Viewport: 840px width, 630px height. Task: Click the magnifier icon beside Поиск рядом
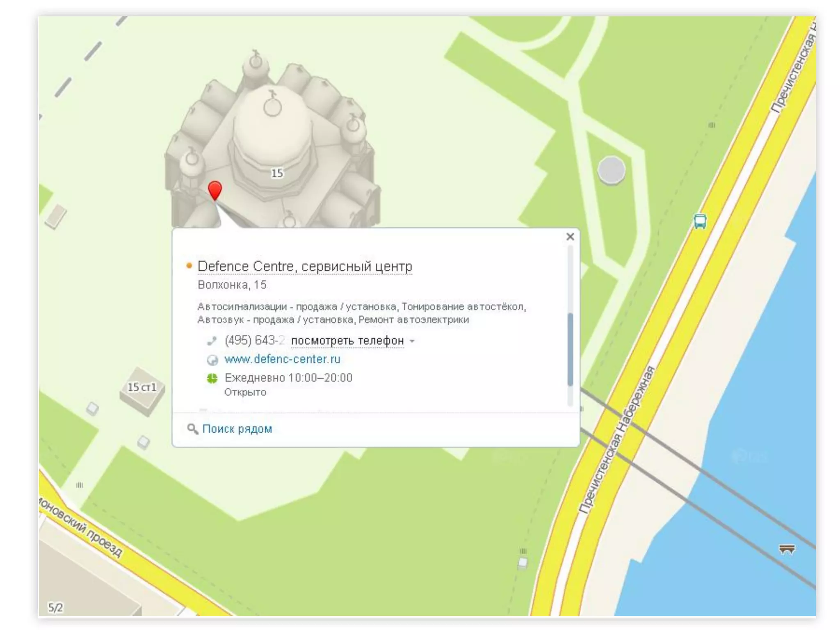coord(192,429)
